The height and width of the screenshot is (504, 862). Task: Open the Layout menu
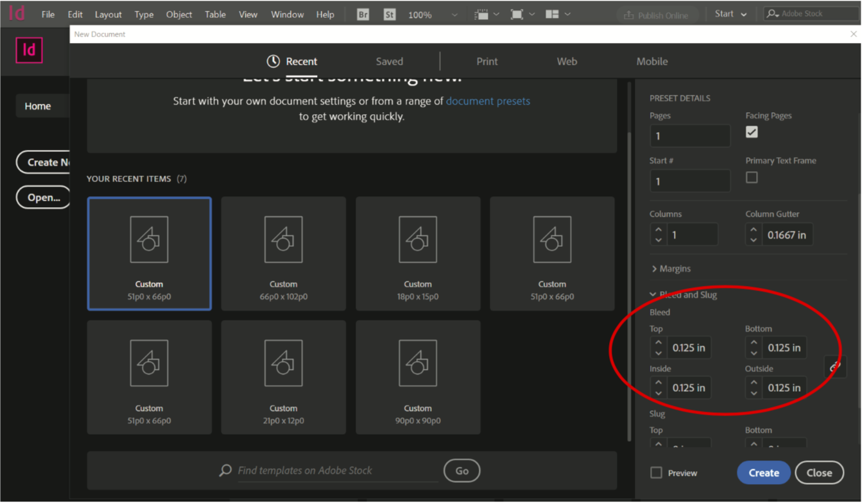[108, 14]
